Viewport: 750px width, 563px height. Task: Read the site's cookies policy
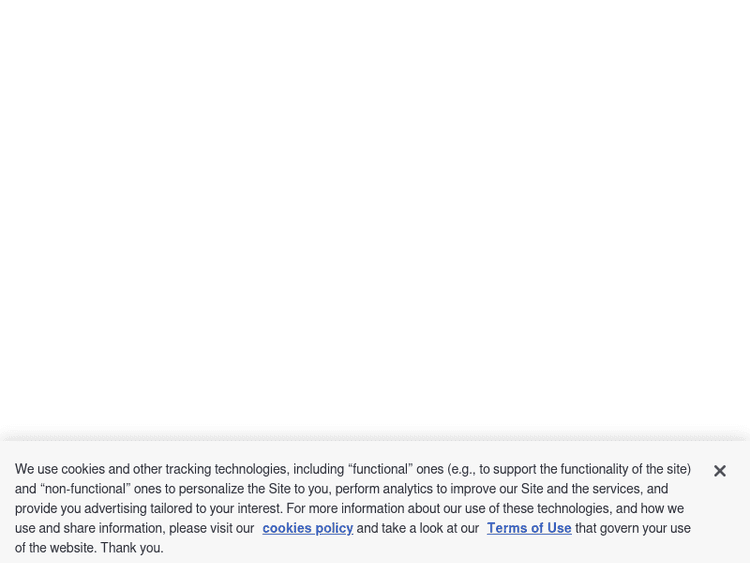(307, 528)
